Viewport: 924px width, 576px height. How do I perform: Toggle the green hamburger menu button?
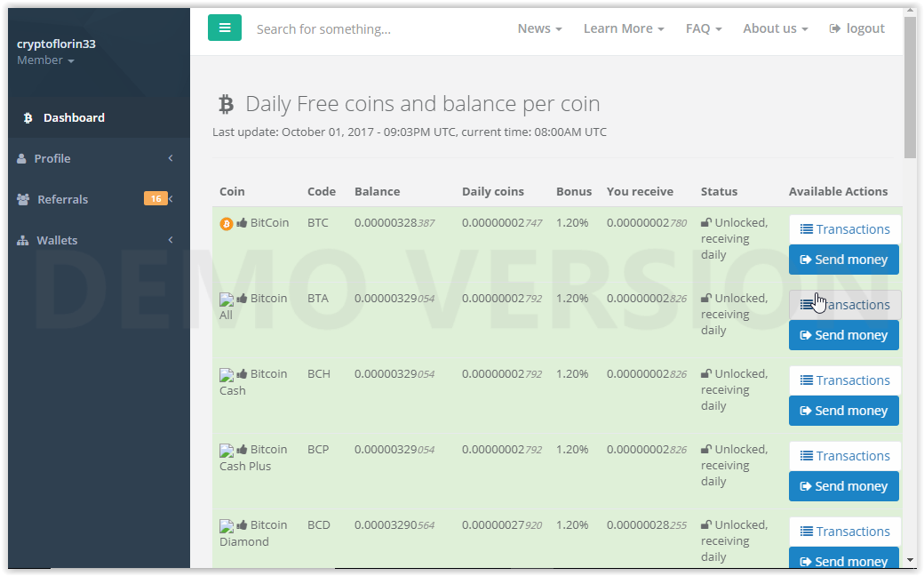[225, 28]
